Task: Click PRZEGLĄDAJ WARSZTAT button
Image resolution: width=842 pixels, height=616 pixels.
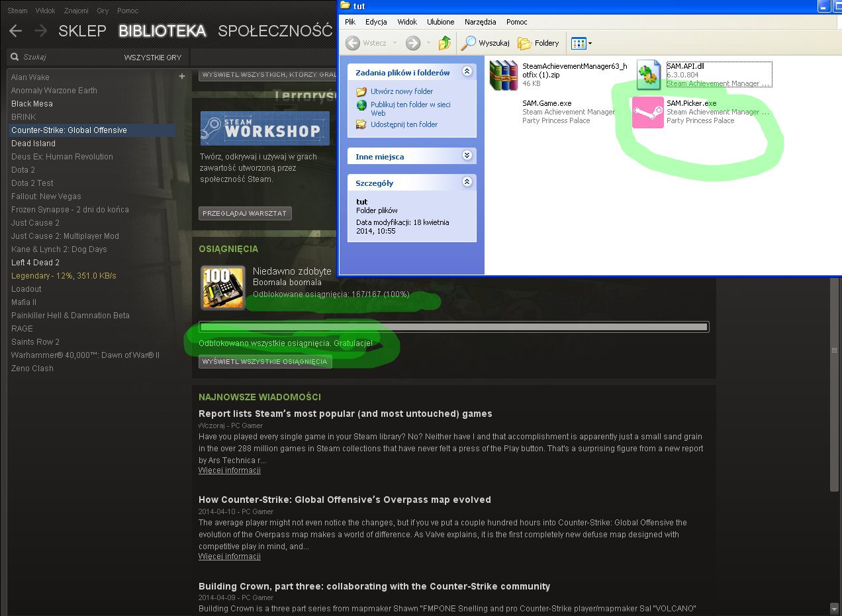Action: [x=245, y=213]
